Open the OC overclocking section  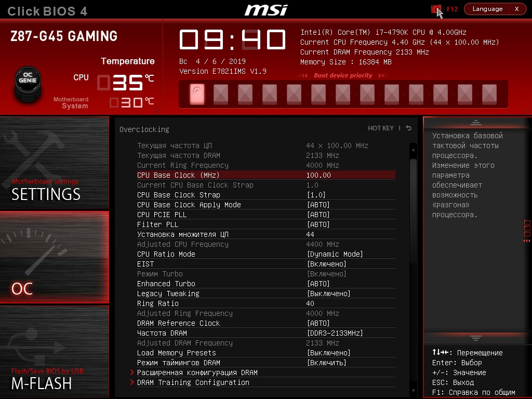click(x=54, y=258)
